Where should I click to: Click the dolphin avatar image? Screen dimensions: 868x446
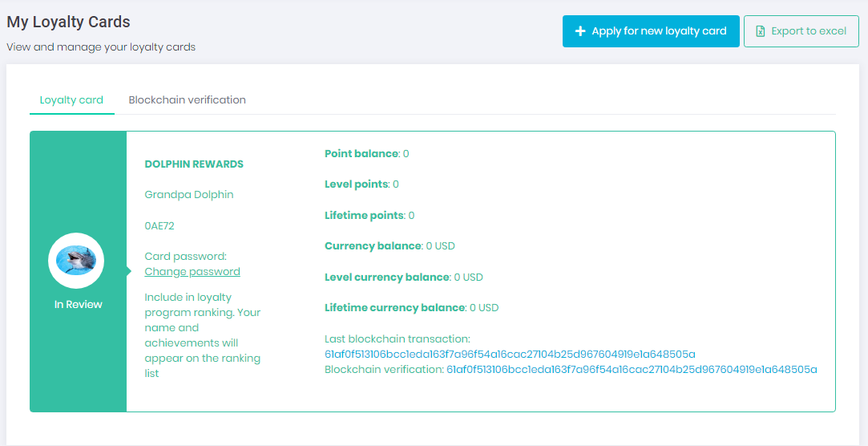77,260
